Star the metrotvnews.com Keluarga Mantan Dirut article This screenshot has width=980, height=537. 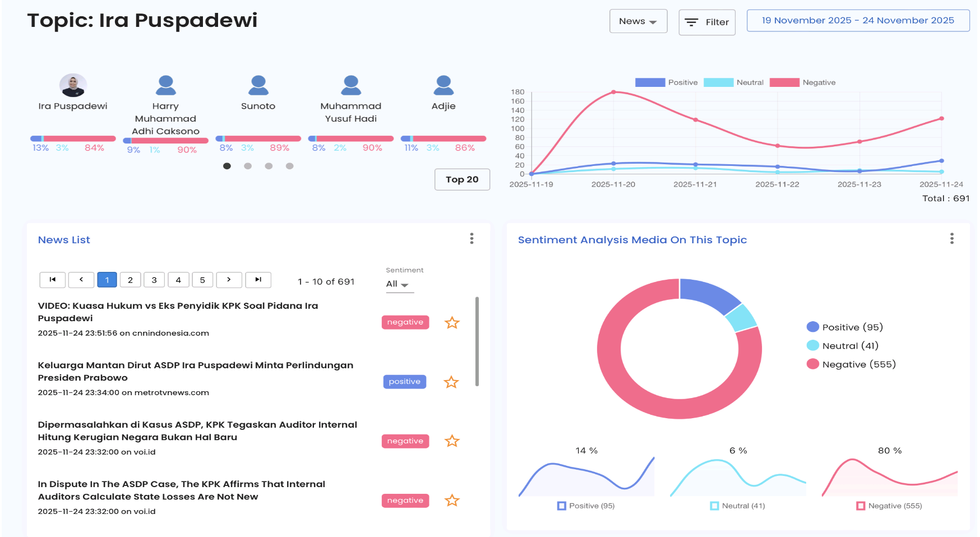pyautogui.click(x=451, y=382)
